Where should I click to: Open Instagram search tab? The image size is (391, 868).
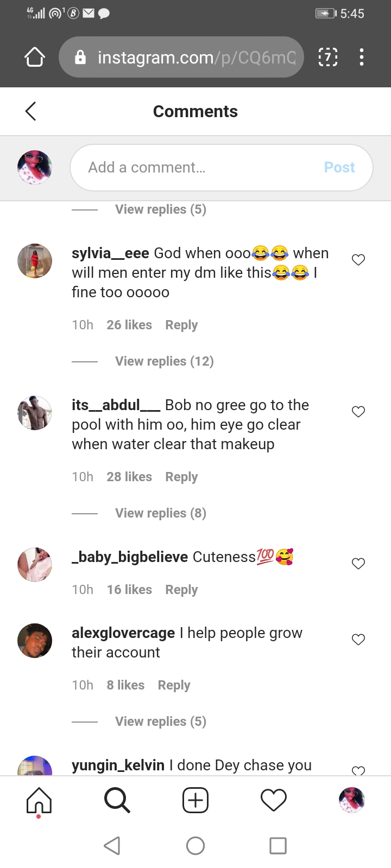[x=117, y=800]
